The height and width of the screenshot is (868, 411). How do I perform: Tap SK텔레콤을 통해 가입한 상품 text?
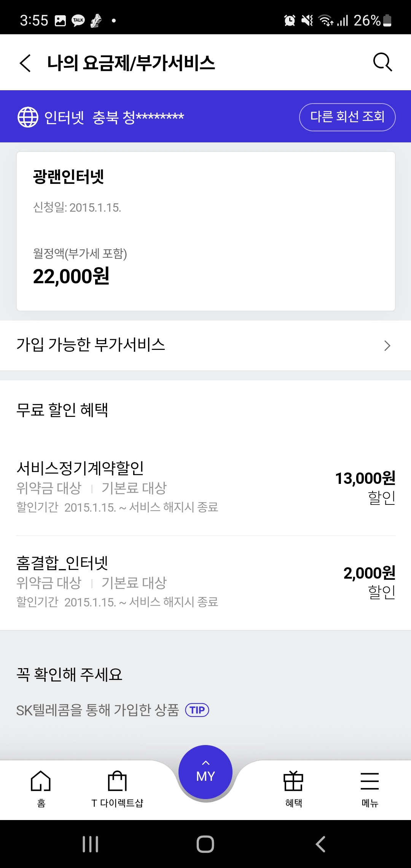tap(97, 710)
